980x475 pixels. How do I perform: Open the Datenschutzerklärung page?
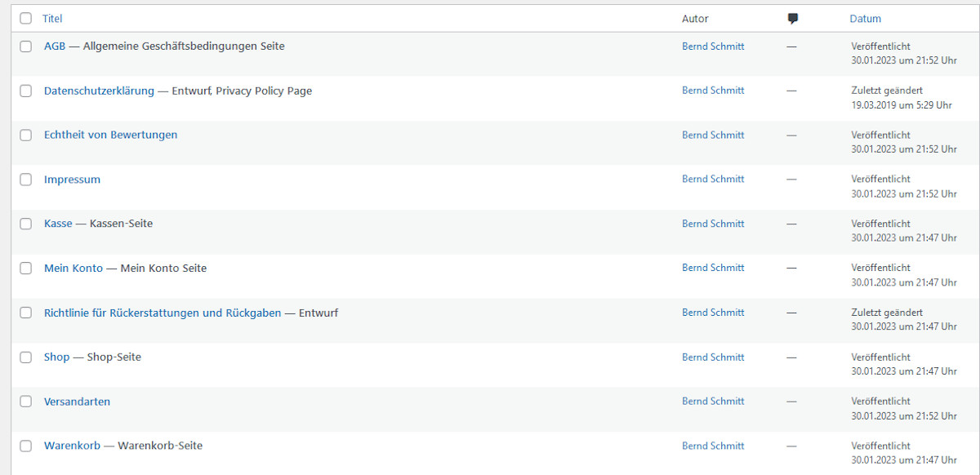point(99,91)
